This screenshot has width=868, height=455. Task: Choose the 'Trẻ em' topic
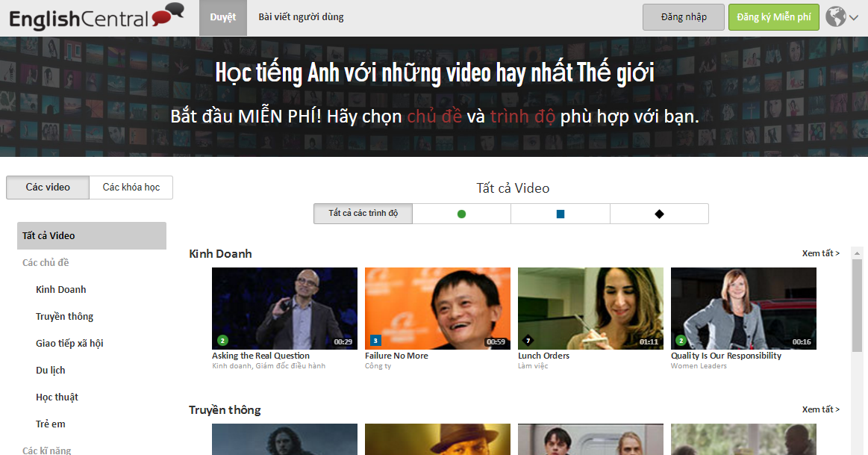(x=50, y=424)
